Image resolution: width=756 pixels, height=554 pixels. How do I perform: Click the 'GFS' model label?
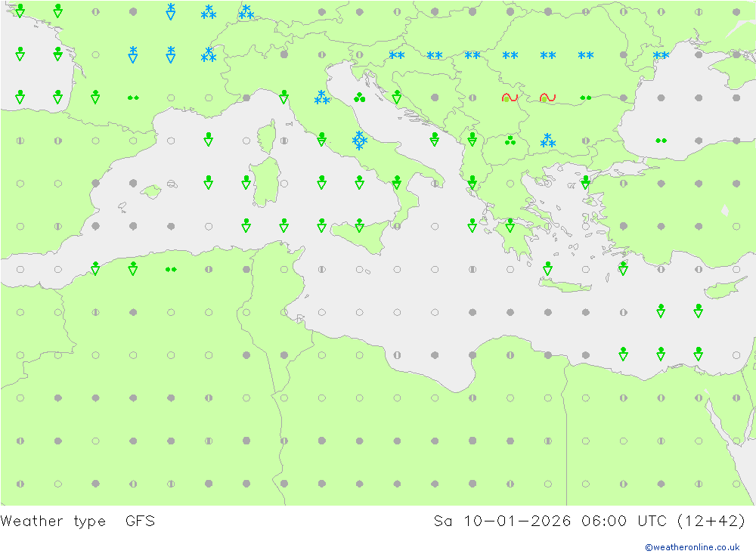[141, 521]
